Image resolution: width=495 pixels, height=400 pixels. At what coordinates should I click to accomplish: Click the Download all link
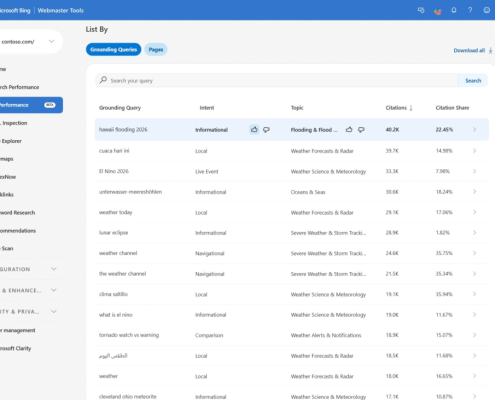469,50
